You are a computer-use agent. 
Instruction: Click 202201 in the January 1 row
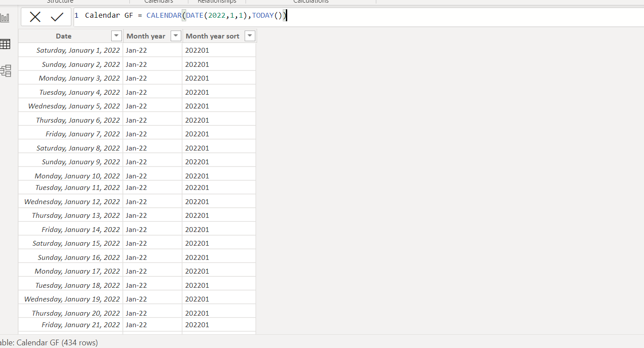(x=219, y=50)
